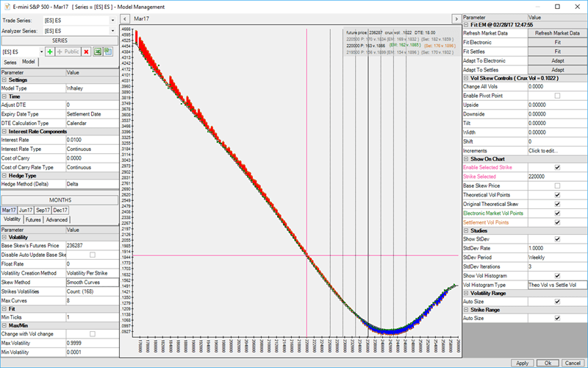
Task: Click the Refresh Market Data button
Action: click(556, 34)
